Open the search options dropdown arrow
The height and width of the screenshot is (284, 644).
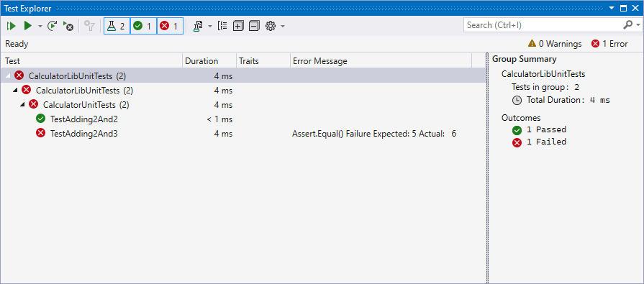click(x=638, y=25)
